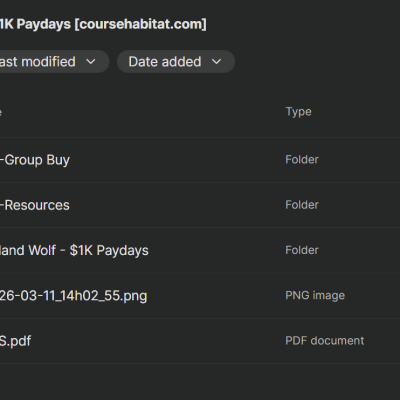Click Folder type in Resources row

point(302,205)
